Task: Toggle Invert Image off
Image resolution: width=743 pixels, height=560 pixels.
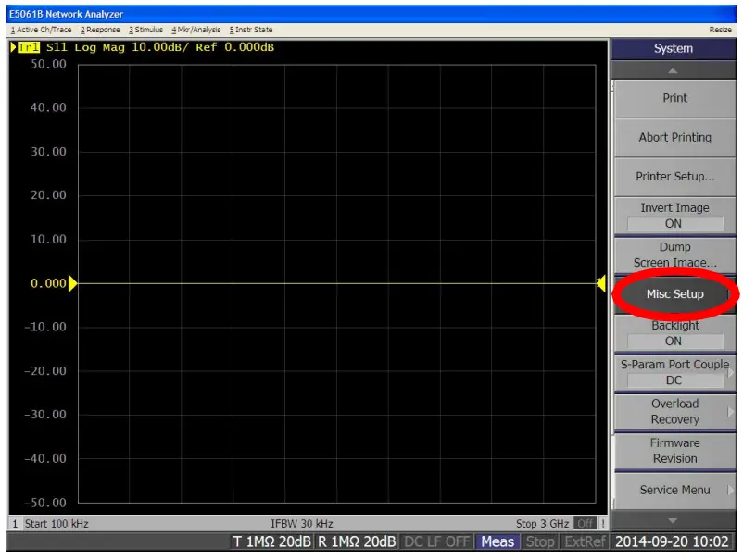Action: pyautogui.click(x=674, y=216)
